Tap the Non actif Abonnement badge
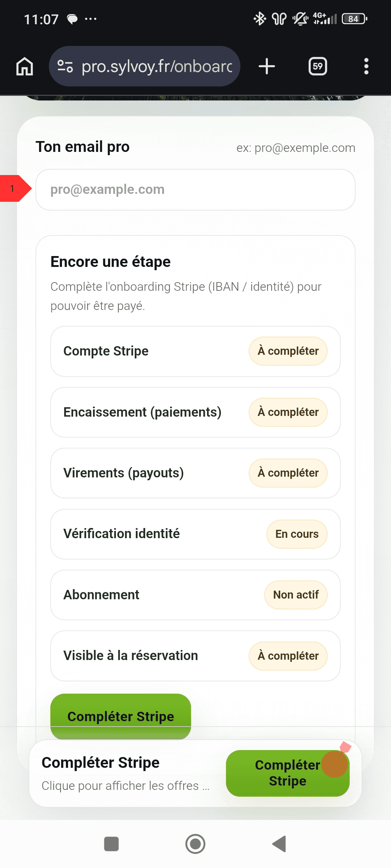This screenshot has width=391, height=868. 296,595
